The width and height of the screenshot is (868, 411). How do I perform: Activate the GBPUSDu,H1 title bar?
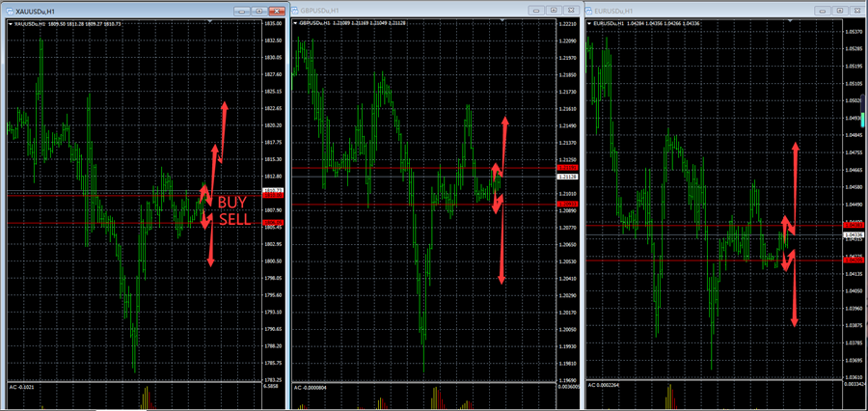(x=405, y=11)
